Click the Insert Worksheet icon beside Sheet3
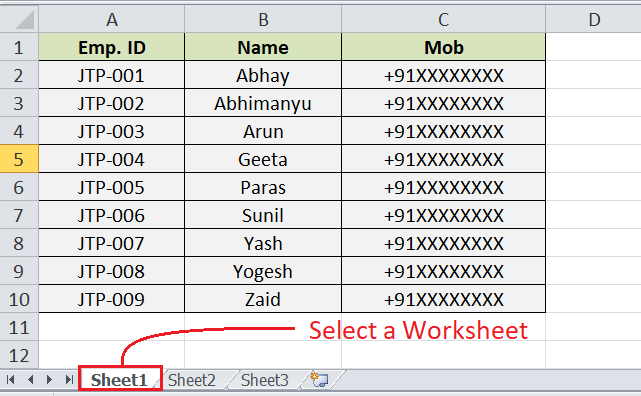Image resolution: width=641 pixels, height=396 pixels. (x=319, y=380)
